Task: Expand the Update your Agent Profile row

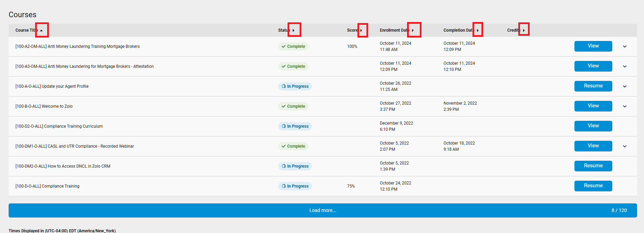Action: pyautogui.click(x=625, y=86)
